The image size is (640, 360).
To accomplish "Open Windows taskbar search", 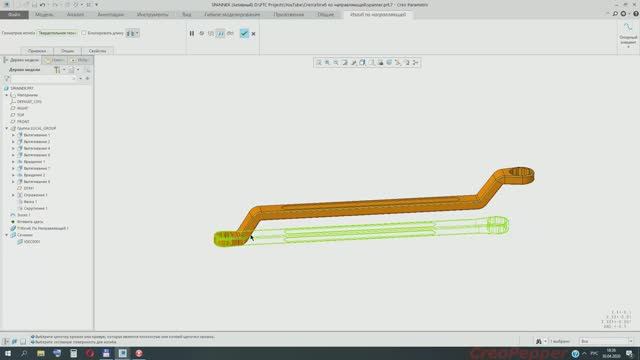I will click(x=24, y=353).
